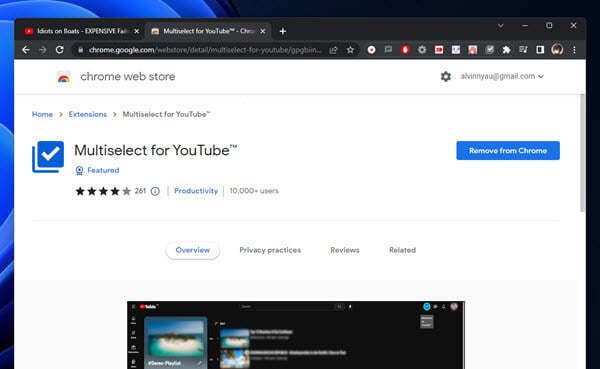Click the page vertical scrollbar
600x369 pixels.
tap(582, 153)
